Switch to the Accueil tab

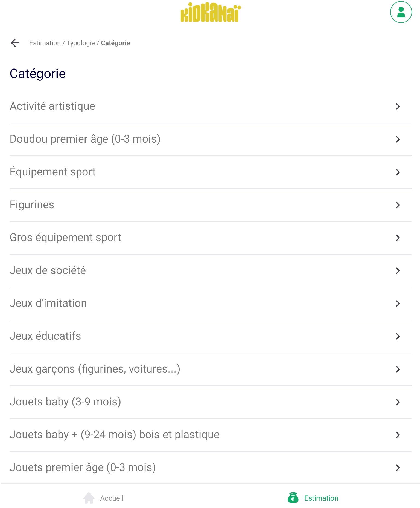point(112,498)
